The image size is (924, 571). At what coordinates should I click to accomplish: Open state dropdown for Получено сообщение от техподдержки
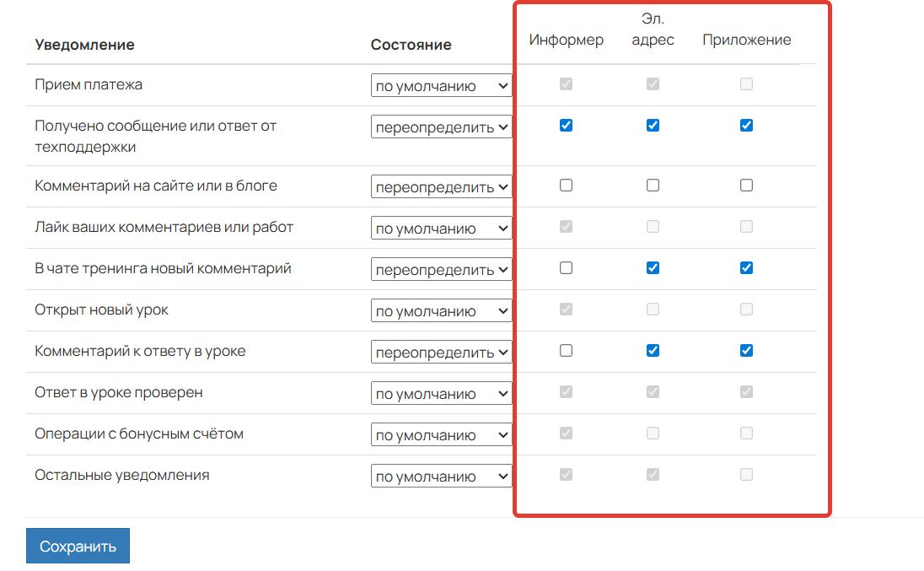coord(442,127)
